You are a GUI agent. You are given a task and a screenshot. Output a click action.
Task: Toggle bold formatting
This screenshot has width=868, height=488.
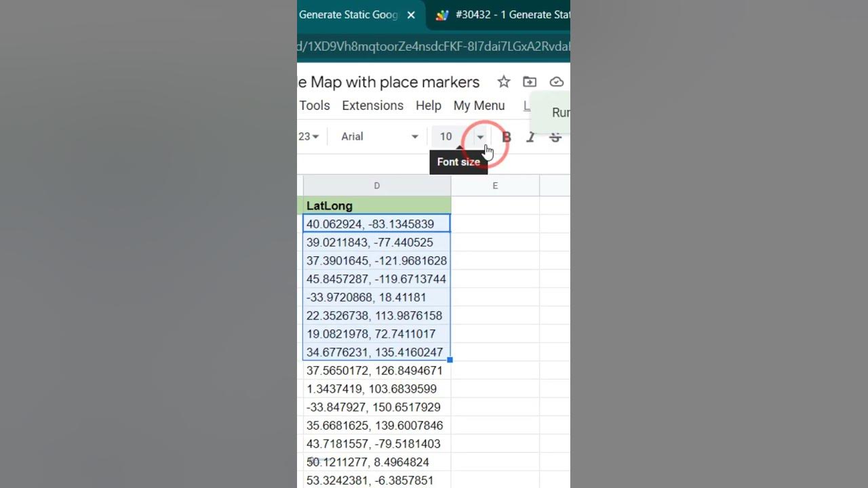[x=506, y=137]
